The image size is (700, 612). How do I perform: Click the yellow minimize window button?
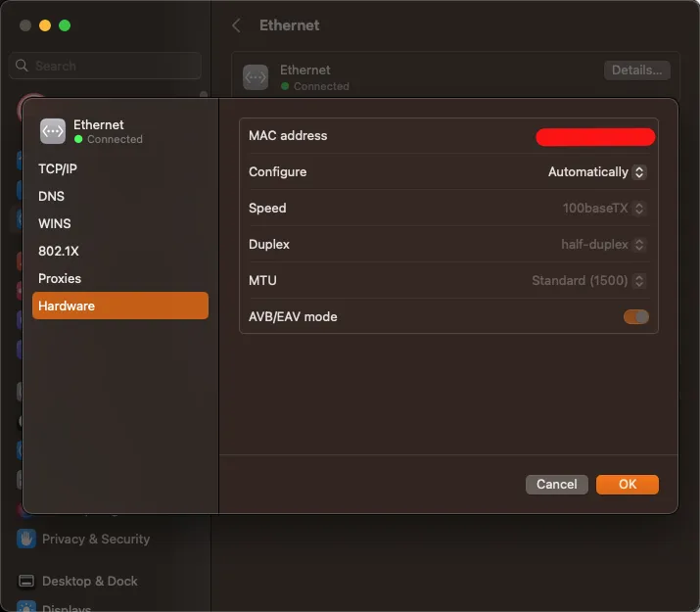click(x=45, y=25)
